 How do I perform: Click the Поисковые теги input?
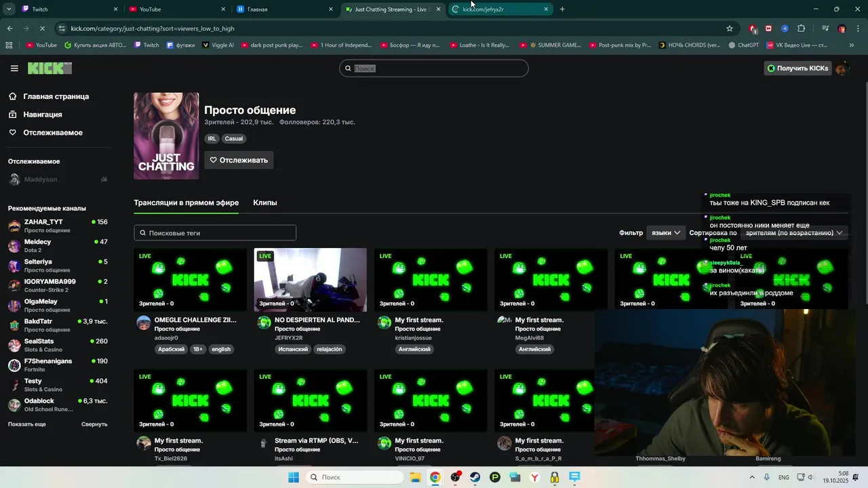(215, 232)
